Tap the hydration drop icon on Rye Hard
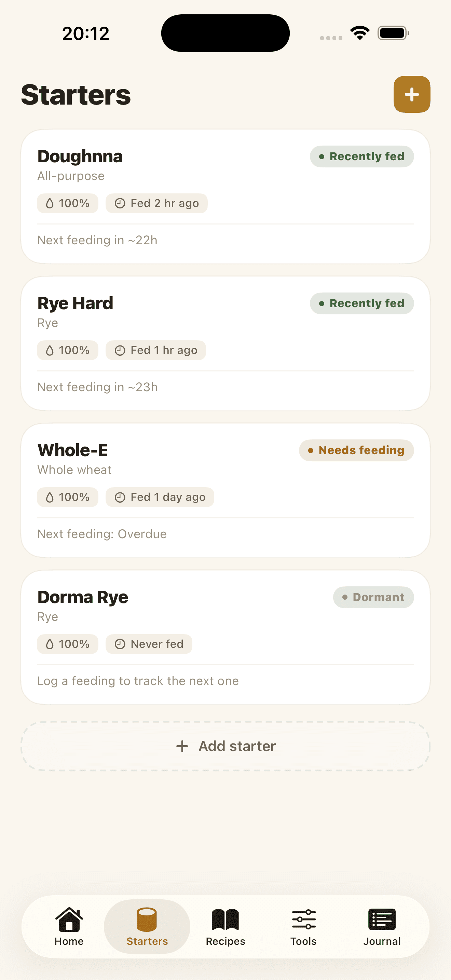This screenshot has width=451, height=980. [50, 350]
